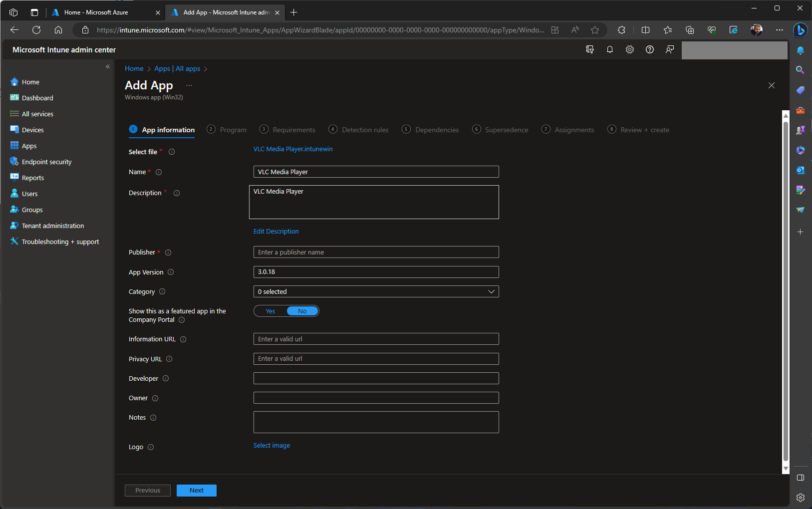Image resolution: width=812 pixels, height=509 pixels.
Task: Open the Copilot/directory icon in the Intune header
Action: [590, 49]
